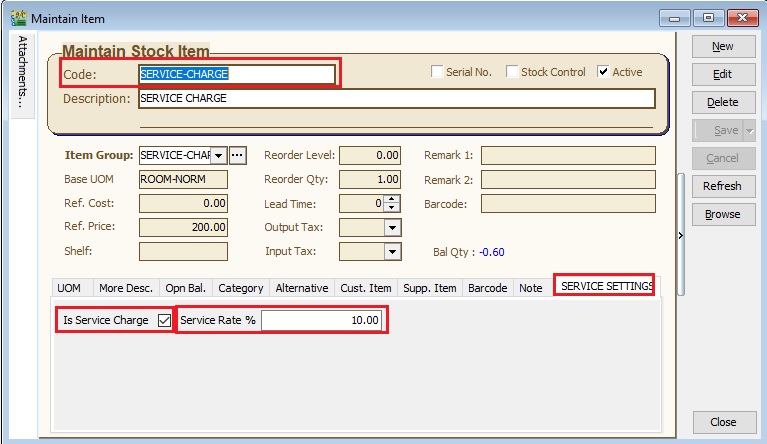Click the Code input field
The image size is (767, 444).
pos(236,73)
